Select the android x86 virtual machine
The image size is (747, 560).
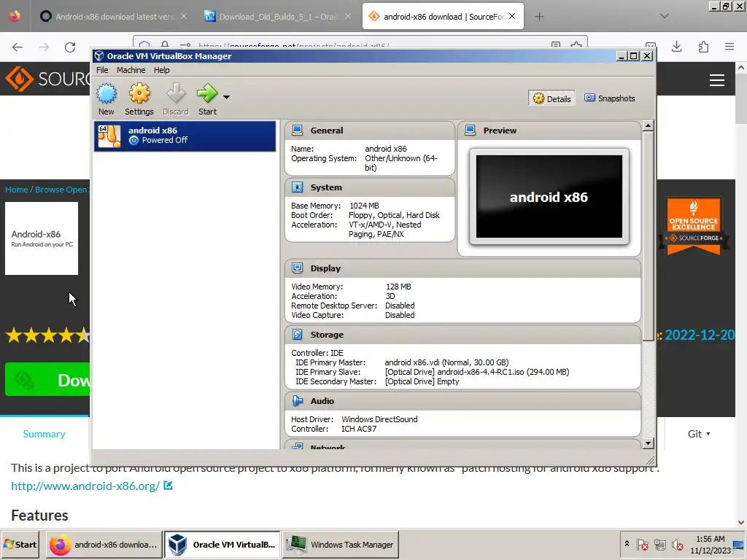click(x=185, y=136)
